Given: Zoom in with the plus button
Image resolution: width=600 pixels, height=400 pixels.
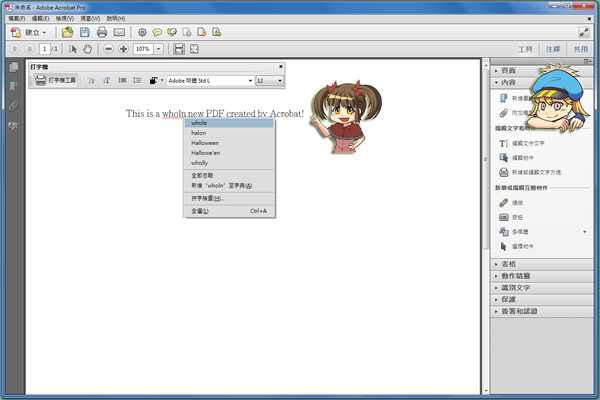Looking at the screenshot, I should coord(123,49).
